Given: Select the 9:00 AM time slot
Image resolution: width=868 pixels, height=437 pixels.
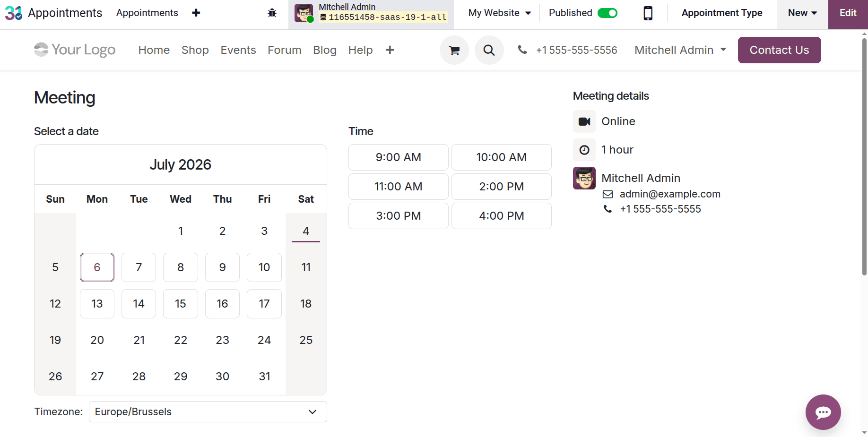Looking at the screenshot, I should 399,157.
